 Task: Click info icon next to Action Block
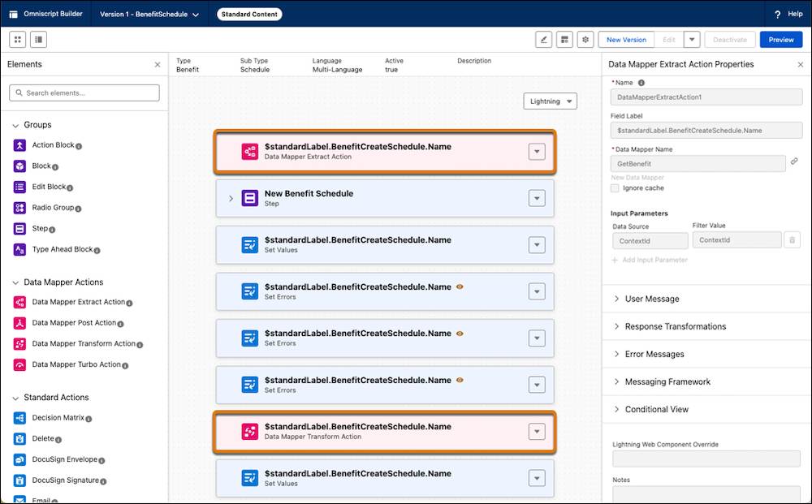[x=79, y=146]
